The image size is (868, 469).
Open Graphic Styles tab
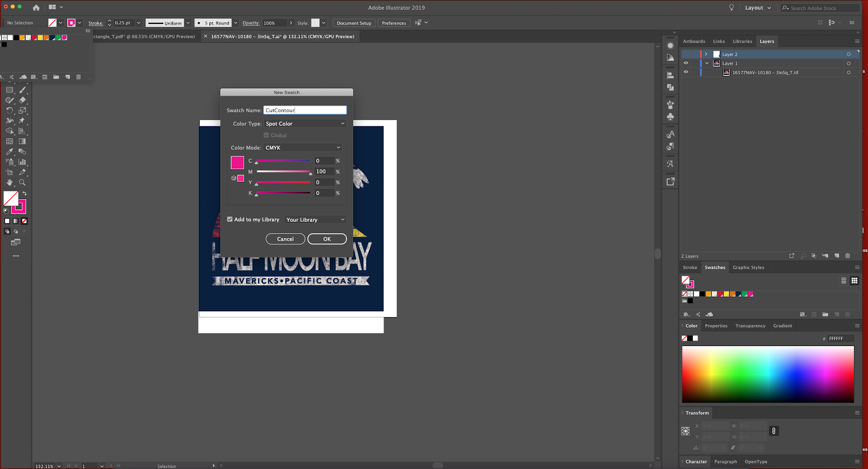tap(748, 267)
